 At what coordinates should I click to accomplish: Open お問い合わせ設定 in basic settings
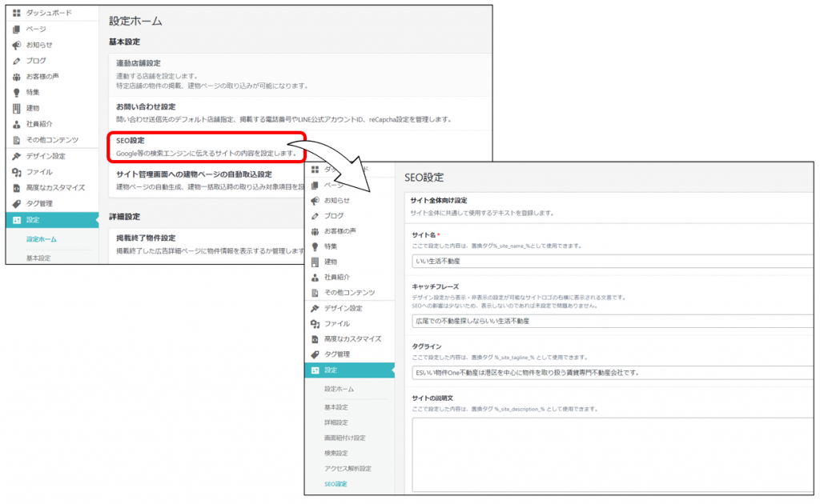pyautogui.click(x=145, y=106)
